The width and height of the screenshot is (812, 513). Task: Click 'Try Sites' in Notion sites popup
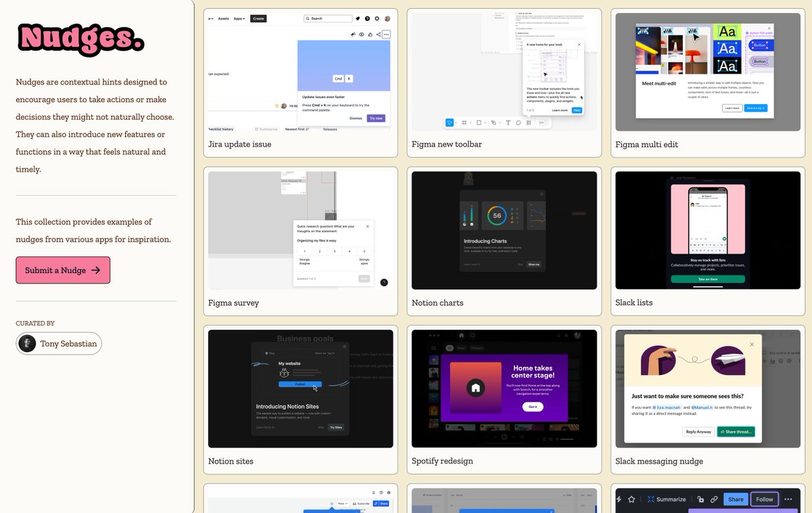pos(336,427)
